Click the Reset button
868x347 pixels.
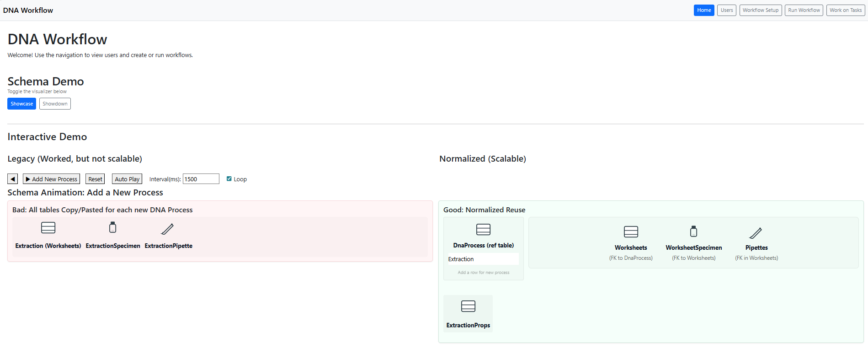tap(95, 179)
